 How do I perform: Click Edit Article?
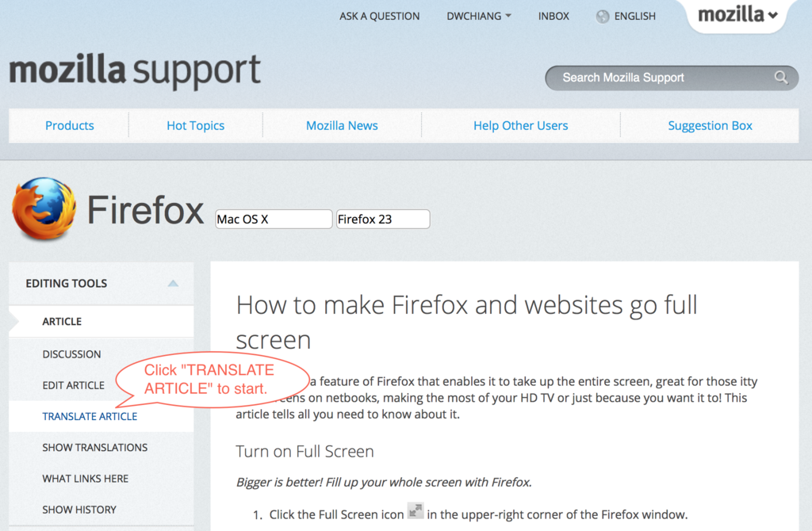(x=73, y=386)
